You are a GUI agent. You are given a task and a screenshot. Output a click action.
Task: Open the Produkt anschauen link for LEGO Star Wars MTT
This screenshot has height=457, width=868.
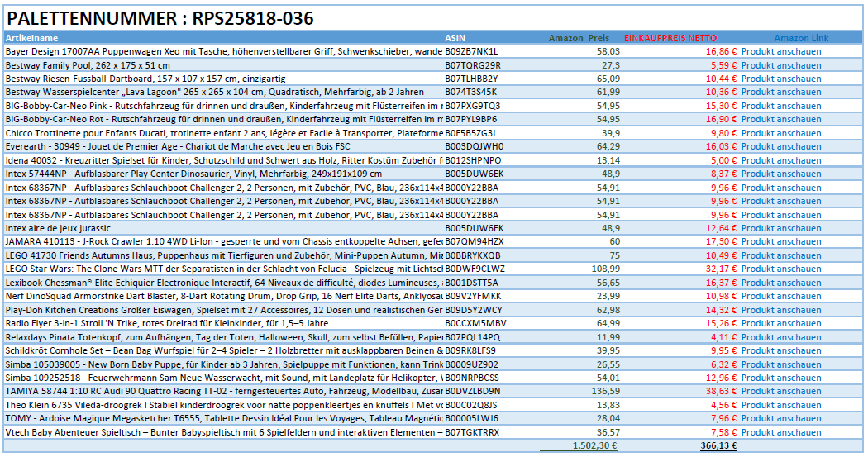tap(780, 269)
